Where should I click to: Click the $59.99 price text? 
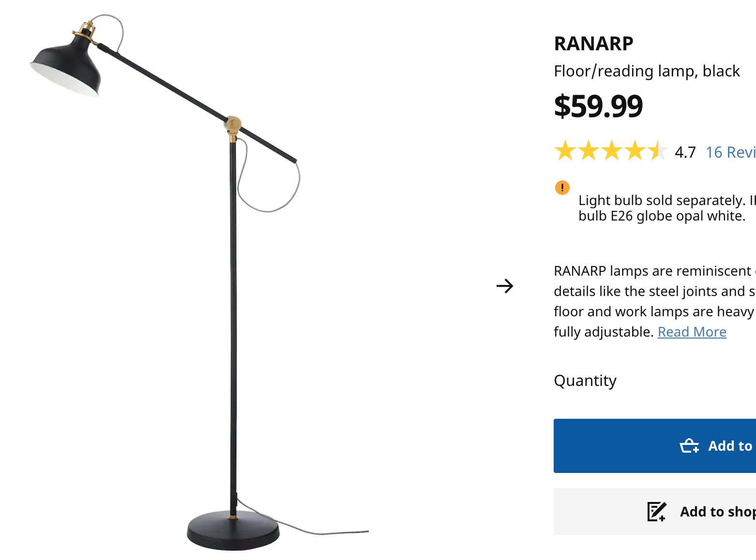coord(598,106)
